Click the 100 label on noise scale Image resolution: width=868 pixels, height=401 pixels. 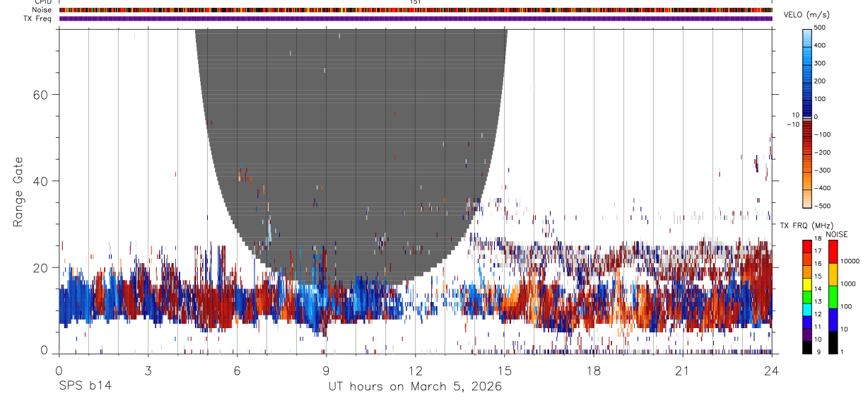(x=845, y=306)
